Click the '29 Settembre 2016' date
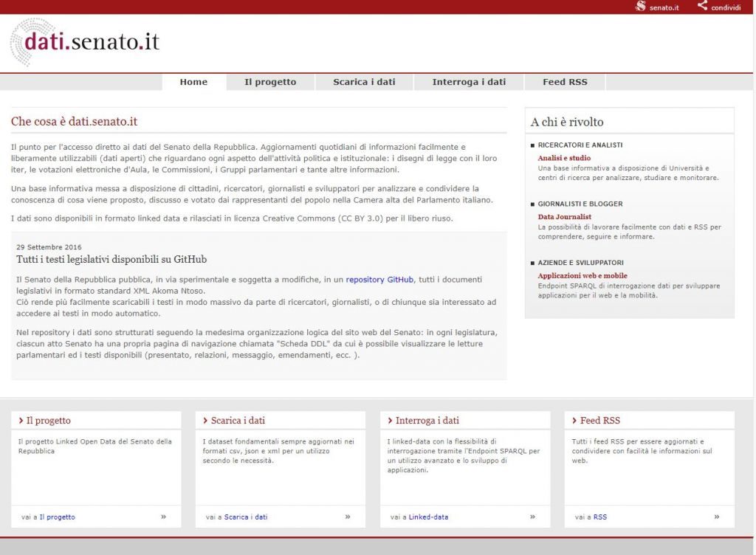 click(x=49, y=247)
